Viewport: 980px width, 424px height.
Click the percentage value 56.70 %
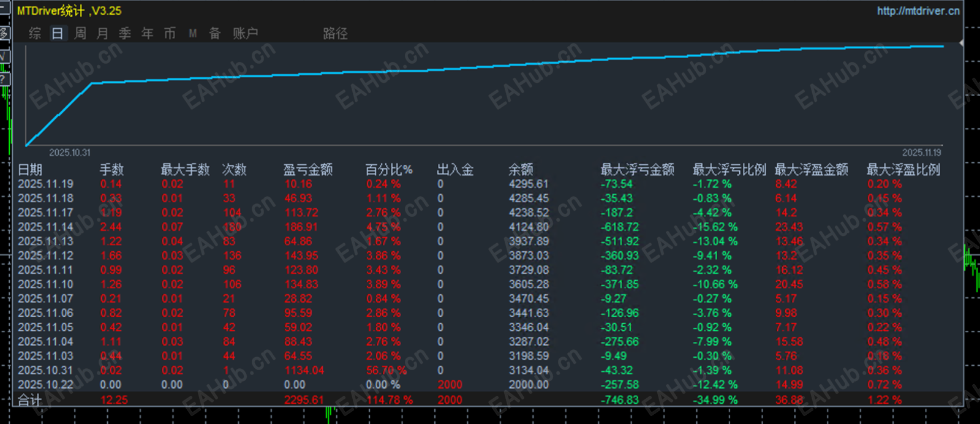[x=386, y=370]
